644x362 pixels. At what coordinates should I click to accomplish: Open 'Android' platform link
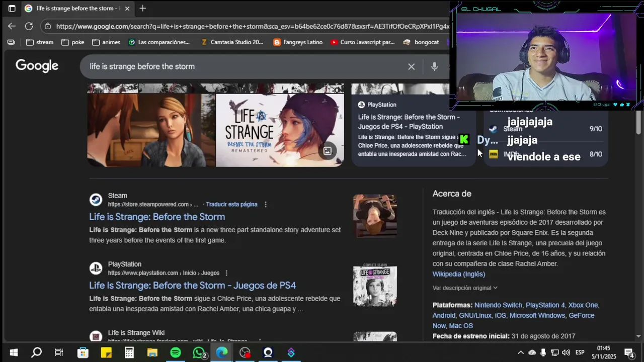444,316
